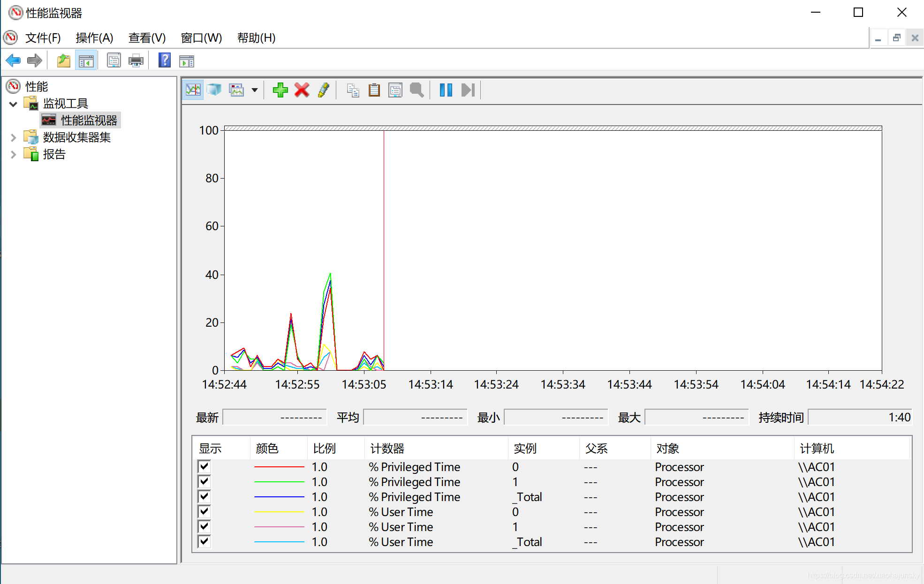
Task: Click the blue help question mark icon
Action: 164,60
